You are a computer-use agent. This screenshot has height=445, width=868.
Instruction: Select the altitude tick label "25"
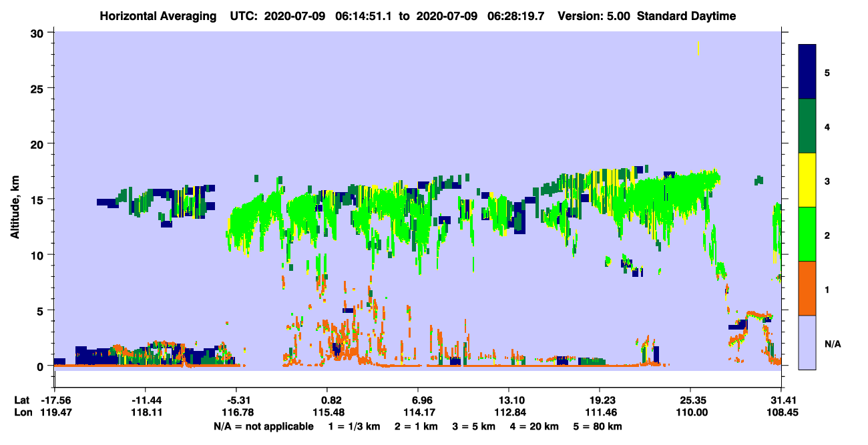(x=39, y=88)
